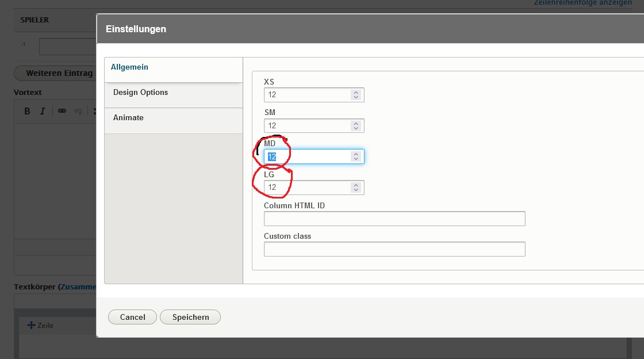Click the Zusammenfassung link next to Textkörper
The width and height of the screenshot is (644, 359).
[x=78, y=287]
